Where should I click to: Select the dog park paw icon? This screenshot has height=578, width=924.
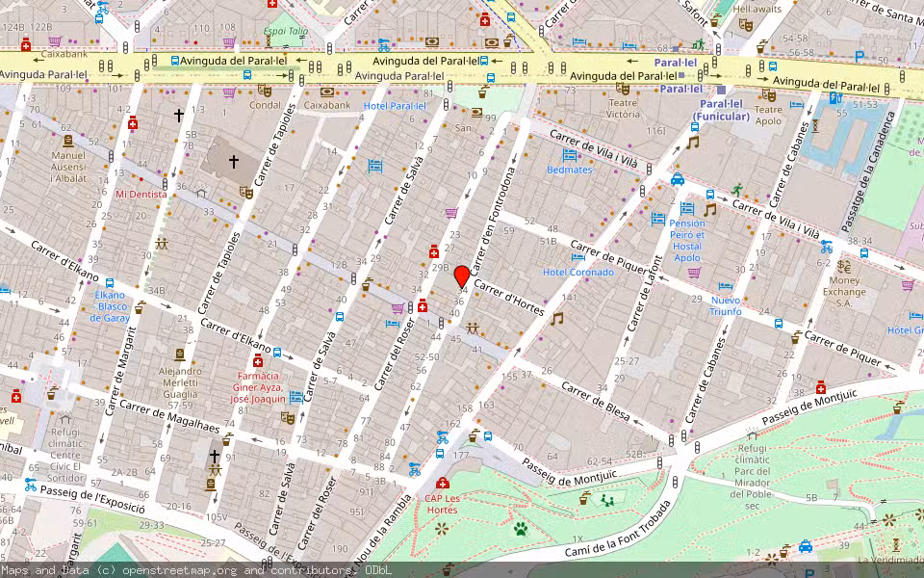pyautogui.click(x=520, y=529)
